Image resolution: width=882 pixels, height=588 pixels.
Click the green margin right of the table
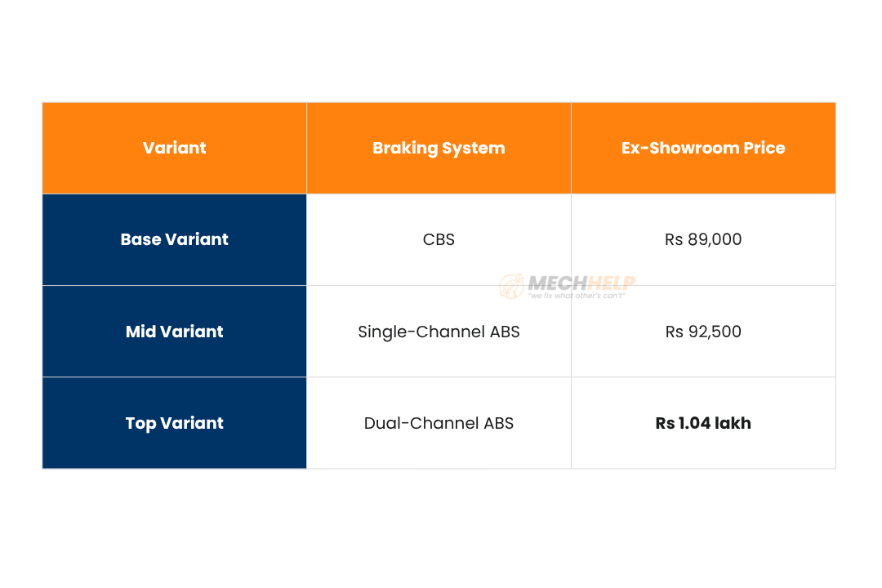(x=859, y=286)
